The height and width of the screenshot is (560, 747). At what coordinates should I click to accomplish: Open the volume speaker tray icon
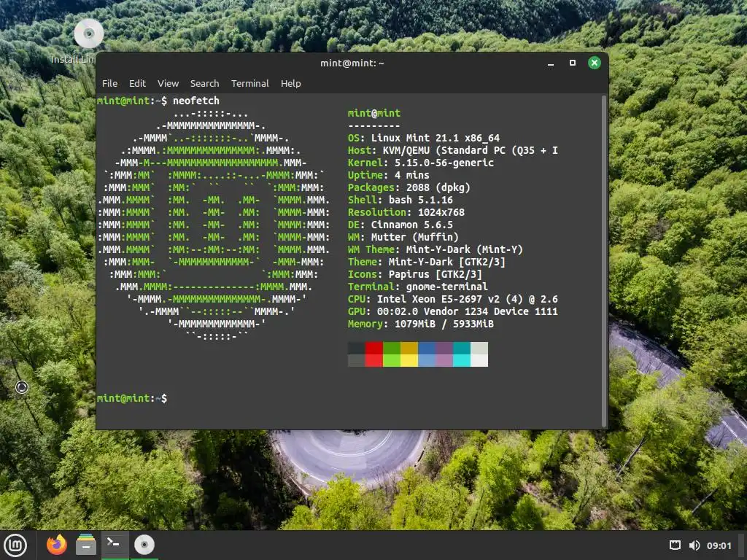pyautogui.click(x=694, y=545)
